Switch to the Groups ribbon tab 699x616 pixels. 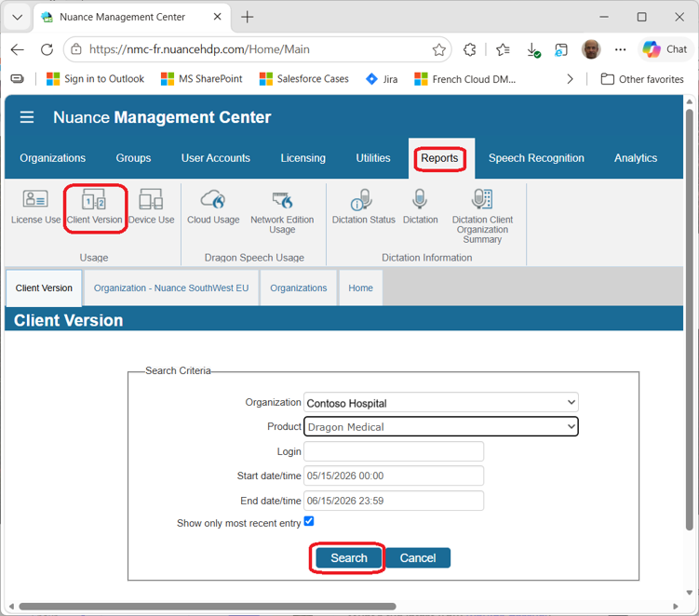point(133,158)
